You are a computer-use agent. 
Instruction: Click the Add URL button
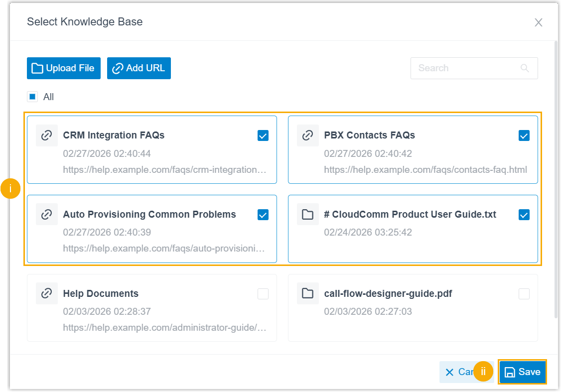(x=139, y=68)
